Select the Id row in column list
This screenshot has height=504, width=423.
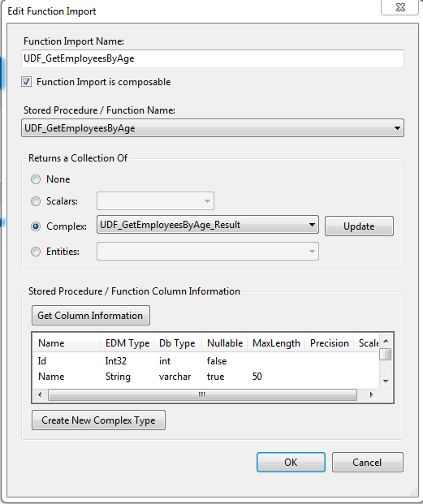(205, 361)
